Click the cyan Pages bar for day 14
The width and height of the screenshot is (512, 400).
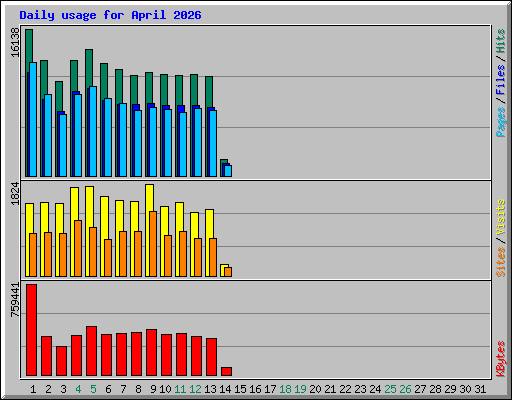(228, 171)
